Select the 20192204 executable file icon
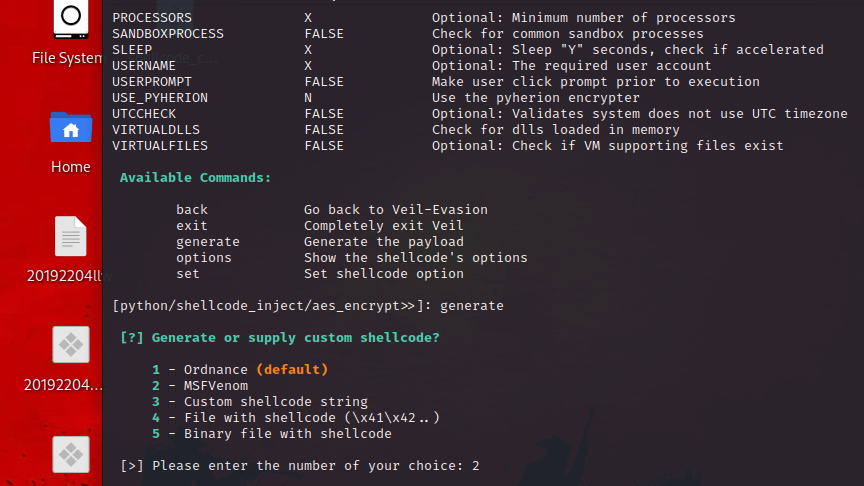This screenshot has width=864, height=486. pos(70,346)
